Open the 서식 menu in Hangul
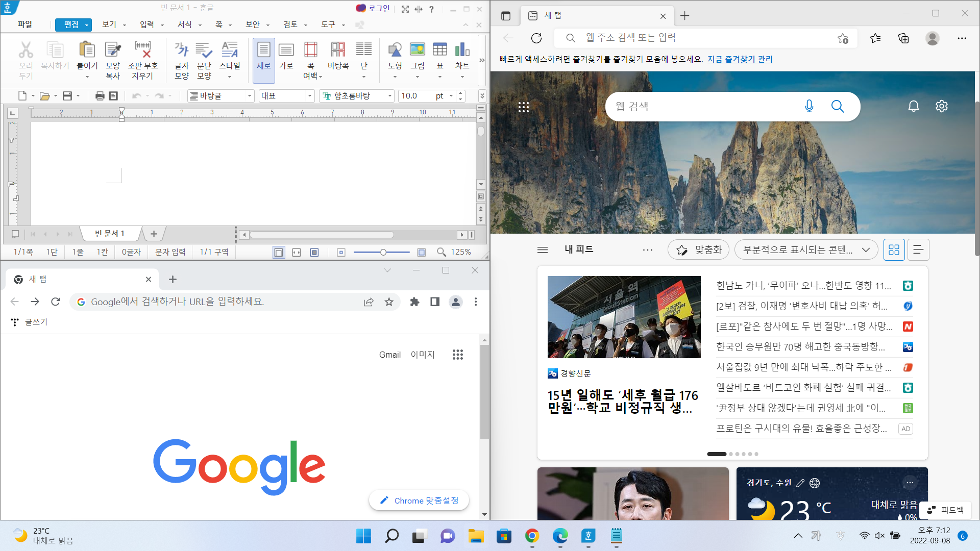The width and height of the screenshot is (980, 551). (185, 24)
